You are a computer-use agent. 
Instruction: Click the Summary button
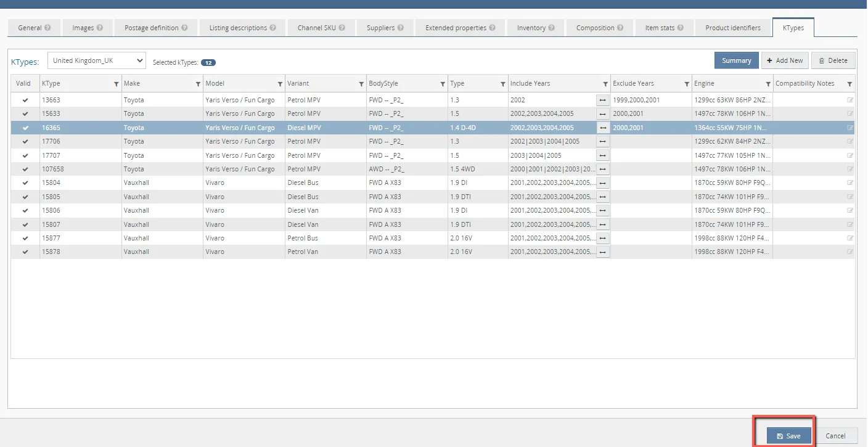point(737,60)
